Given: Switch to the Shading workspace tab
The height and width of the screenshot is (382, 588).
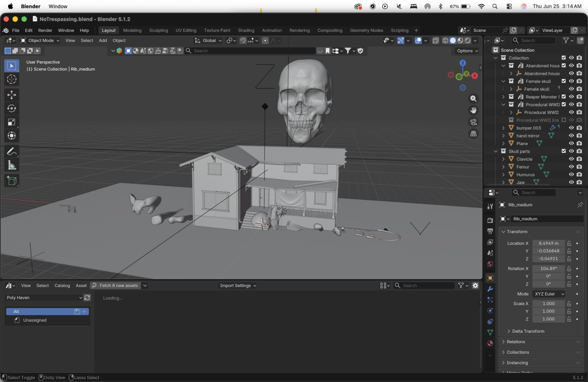Looking at the screenshot, I should [246, 30].
